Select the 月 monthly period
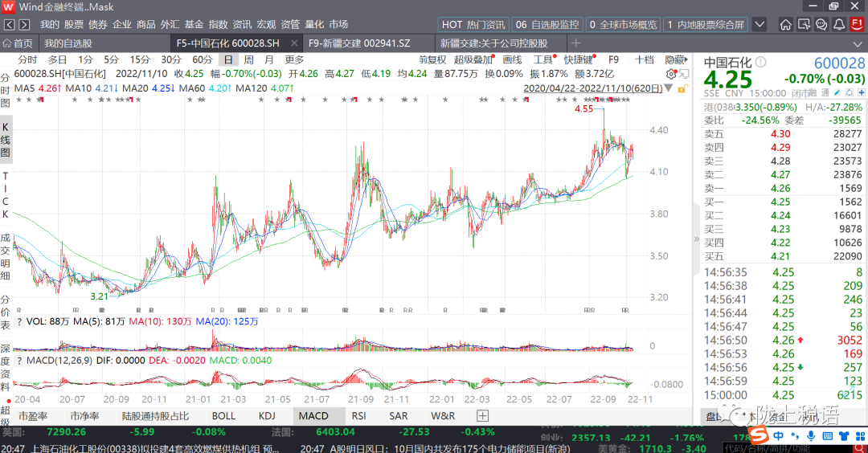This screenshot has height=453, width=868. coord(269,59)
